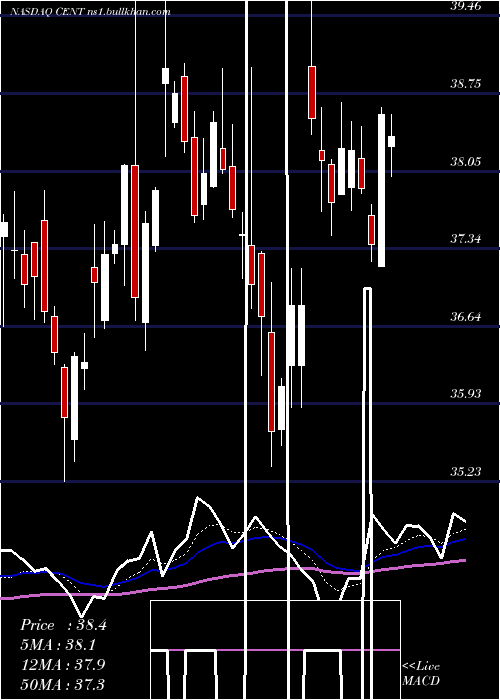The height and width of the screenshot is (700, 500).
Task: Select the 37.34 price axis label
Action: coord(465,238)
